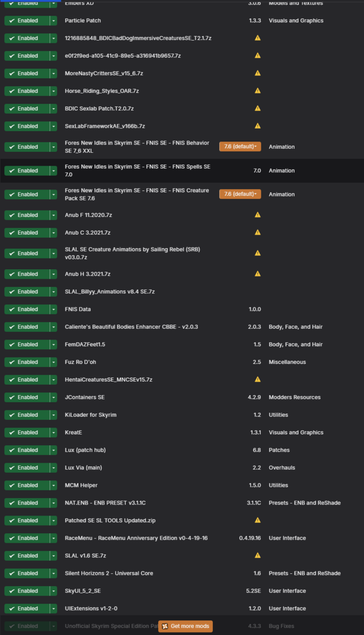Open status dropdown arrow for Caliente's CBBE

(x=54, y=327)
